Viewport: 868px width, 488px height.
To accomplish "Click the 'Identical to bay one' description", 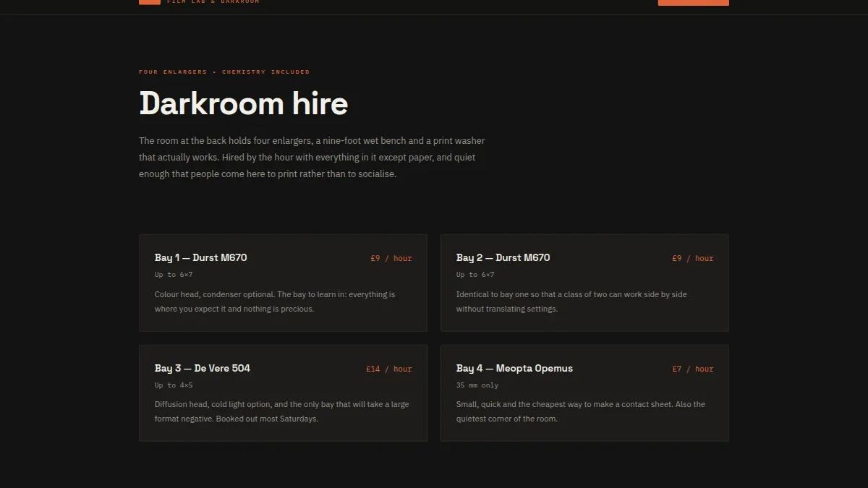I will [571, 301].
